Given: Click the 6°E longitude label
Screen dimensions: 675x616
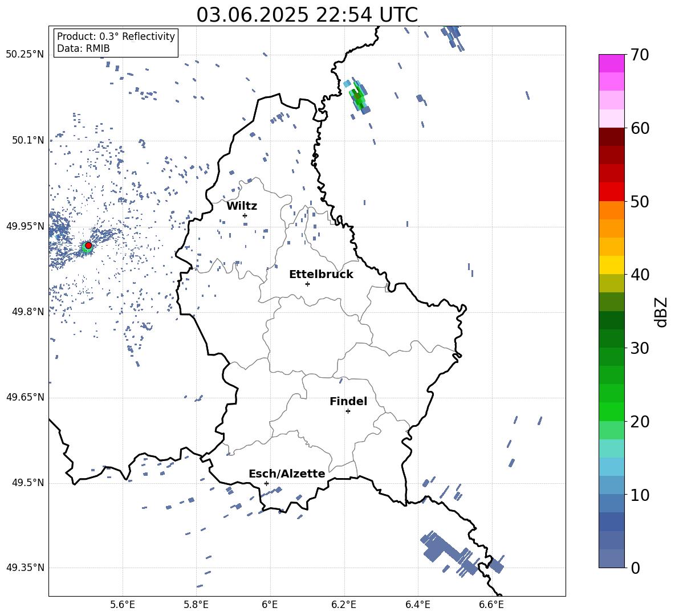Looking at the screenshot, I should 270,605.
